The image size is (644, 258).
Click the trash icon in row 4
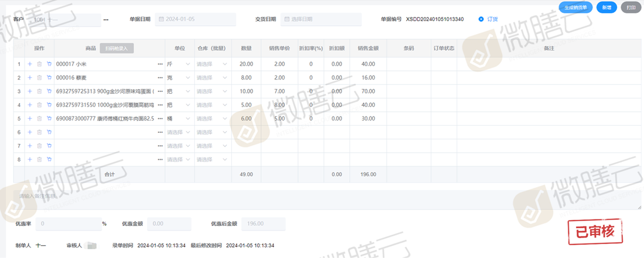pyautogui.click(x=39, y=105)
